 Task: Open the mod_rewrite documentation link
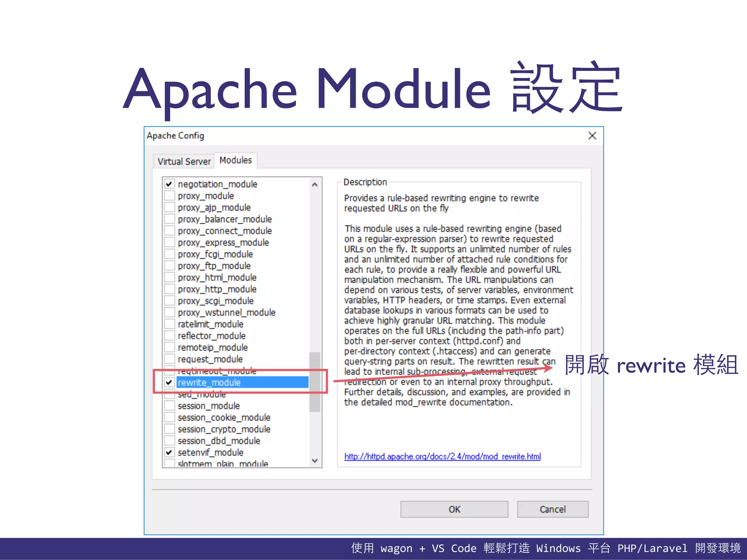click(442, 456)
